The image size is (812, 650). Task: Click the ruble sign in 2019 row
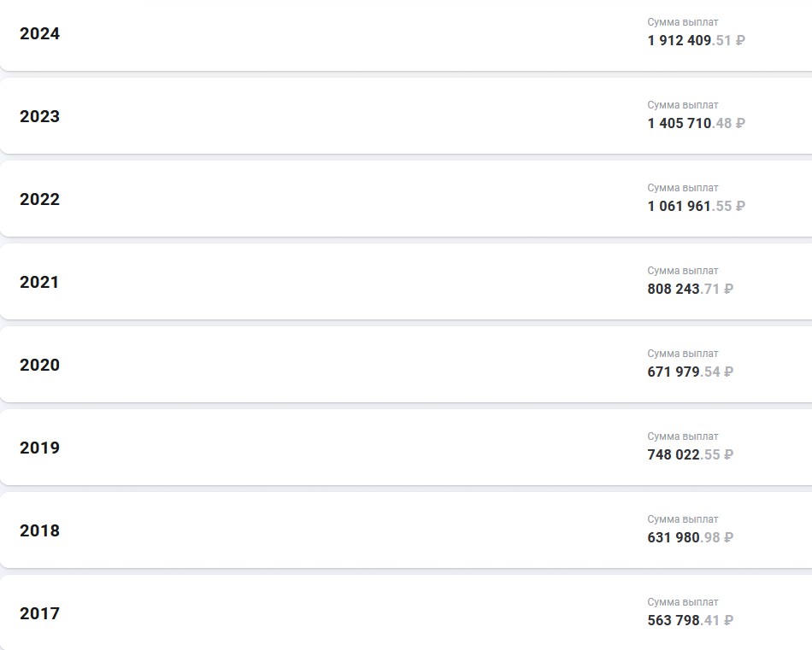pos(728,454)
